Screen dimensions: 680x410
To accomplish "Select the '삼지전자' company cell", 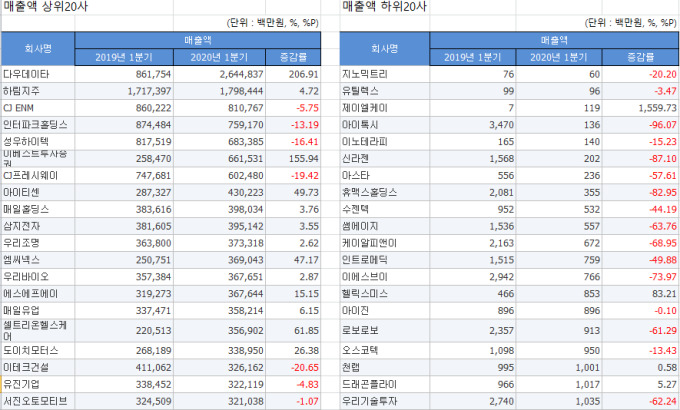I will 38,226.
